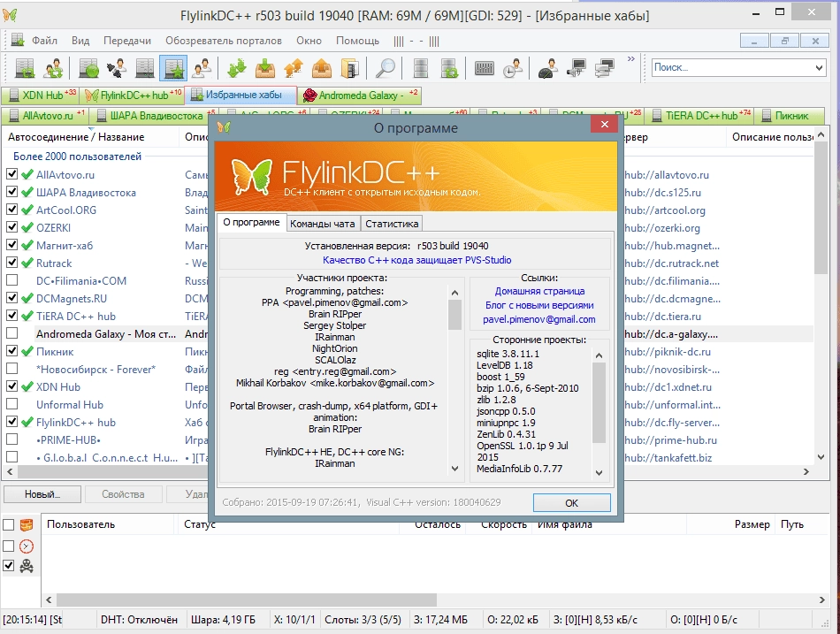Screen dimensions: 840x634
Task: Switch to the Статистика tab
Action: tap(392, 224)
